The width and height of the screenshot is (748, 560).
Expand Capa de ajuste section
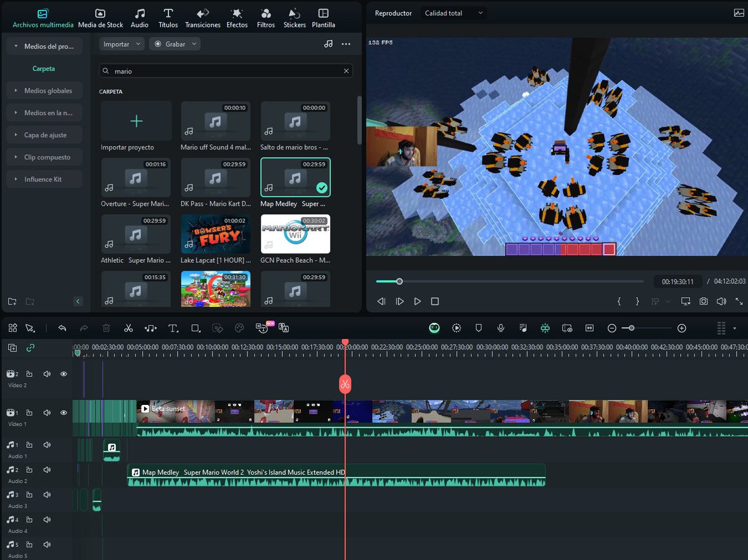coord(44,135)
